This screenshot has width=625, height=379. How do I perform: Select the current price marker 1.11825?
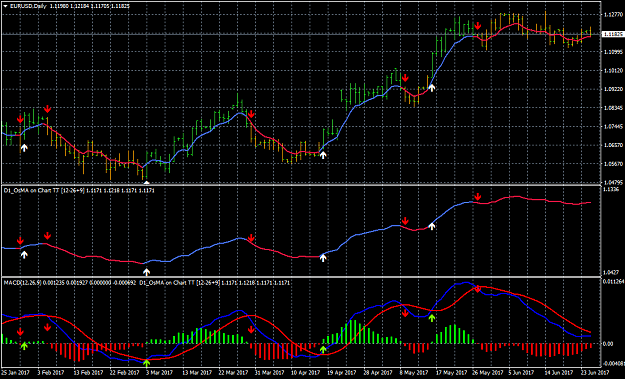(612, 34)
